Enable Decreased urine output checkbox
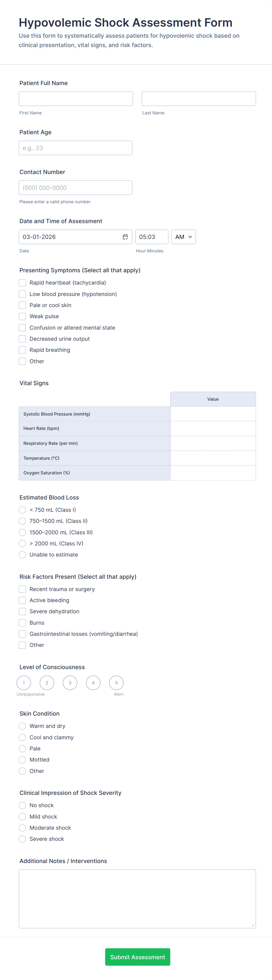Viewport: 272px width, 980px height. coord(23,339)
